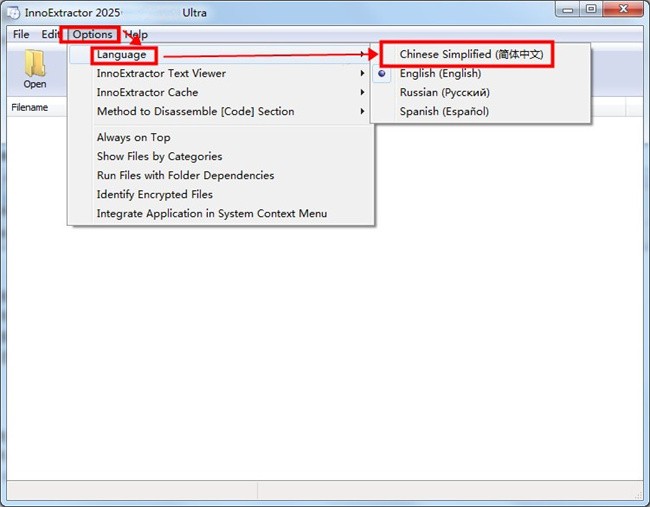This screenshot has width=650, height=507.
Task: Expand arrow next to InnoExtractor Cache
Action: [362, 92]
